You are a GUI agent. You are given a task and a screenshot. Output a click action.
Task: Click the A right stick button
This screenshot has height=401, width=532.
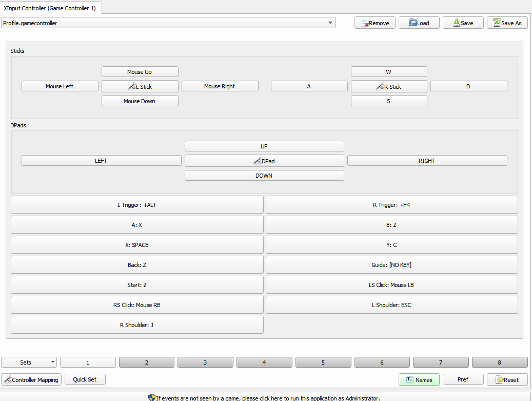click(309, 86)
